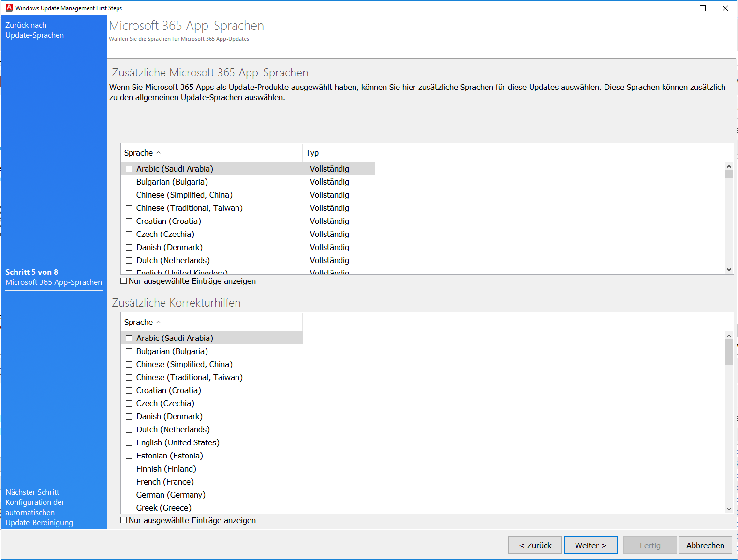Tick Bulgarian (Bulgaria) in the App-Sprachen list

point(129,182)
